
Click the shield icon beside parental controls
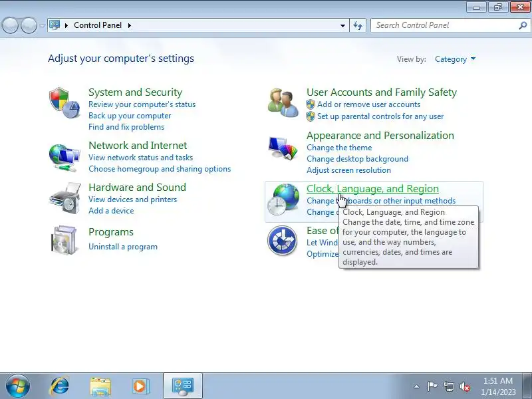(x=311, y=116)
